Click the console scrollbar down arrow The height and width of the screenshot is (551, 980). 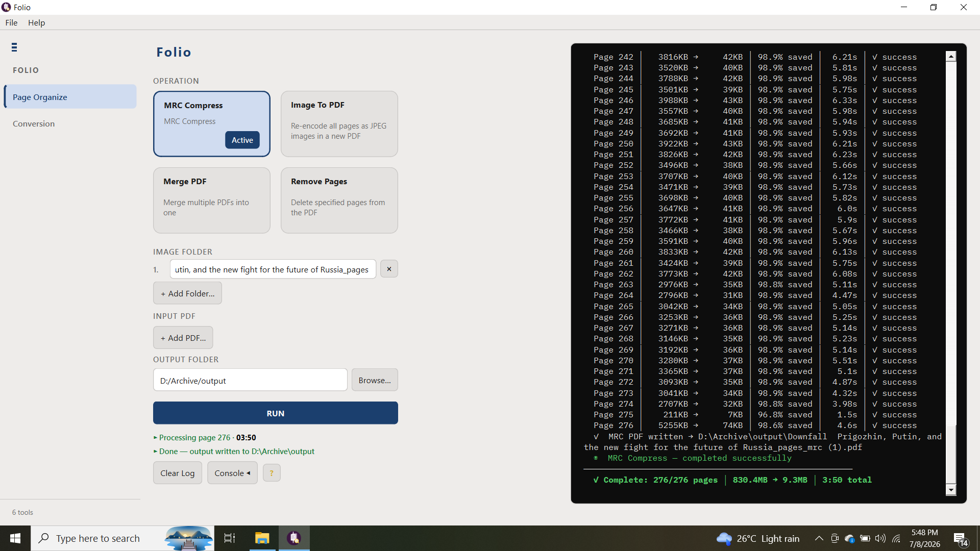pyautogui.click(x=950, y=490)
